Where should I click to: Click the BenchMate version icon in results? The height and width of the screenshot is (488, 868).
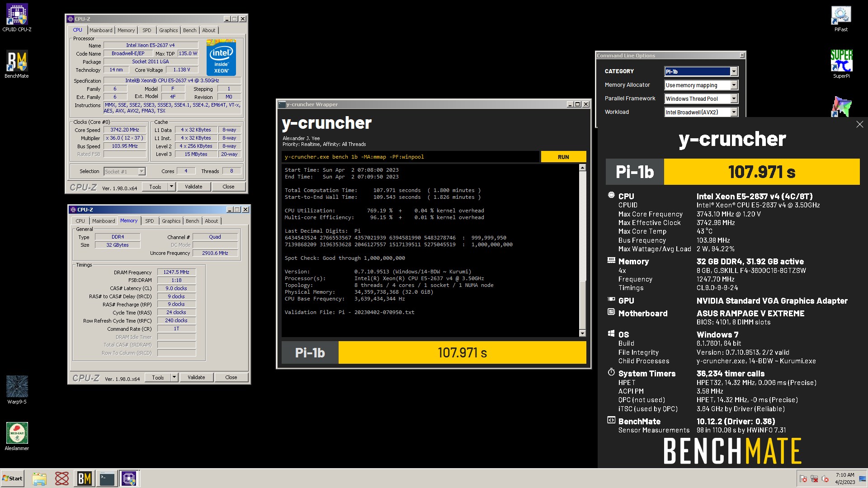[x=611, y=420]
